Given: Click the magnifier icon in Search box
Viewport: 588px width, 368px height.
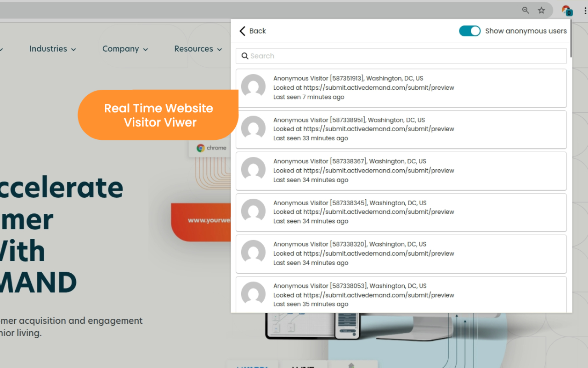Looking at the screenshot, I should tap(245, 56).
